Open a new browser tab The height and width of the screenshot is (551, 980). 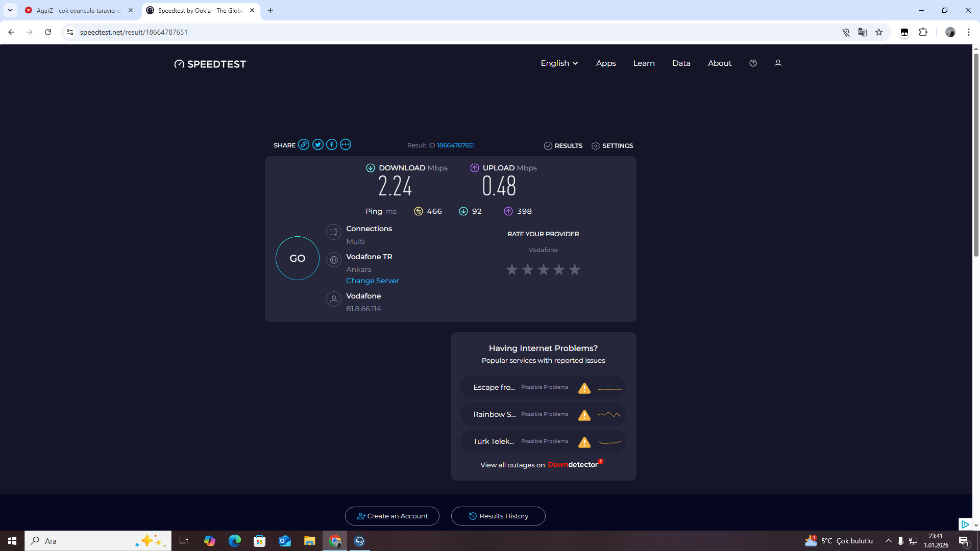(x=271, y=10)
